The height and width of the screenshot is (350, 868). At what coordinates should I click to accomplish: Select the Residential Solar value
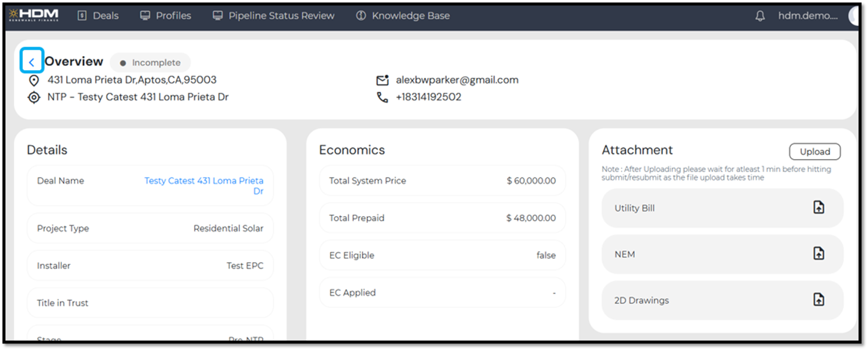pos(228,228)
